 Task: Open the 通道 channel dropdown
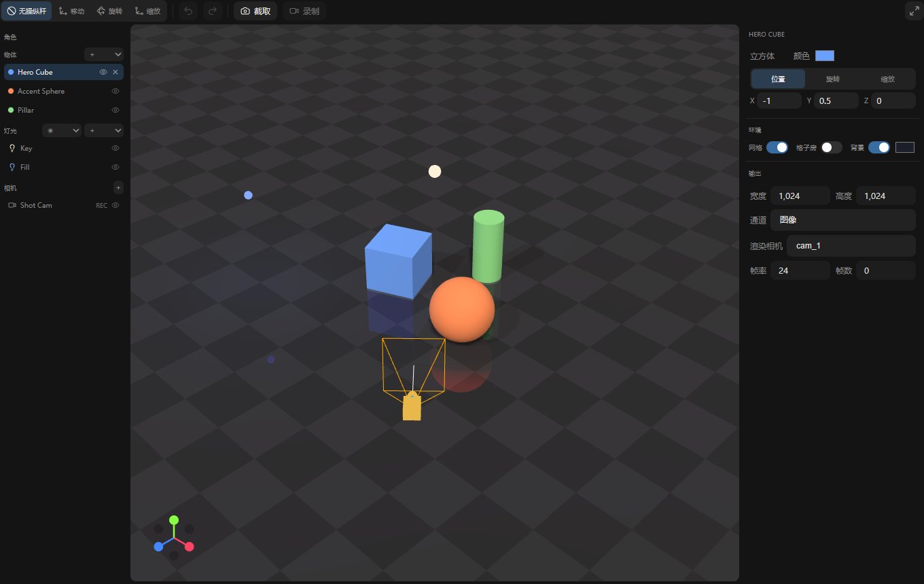pos(843,220)
